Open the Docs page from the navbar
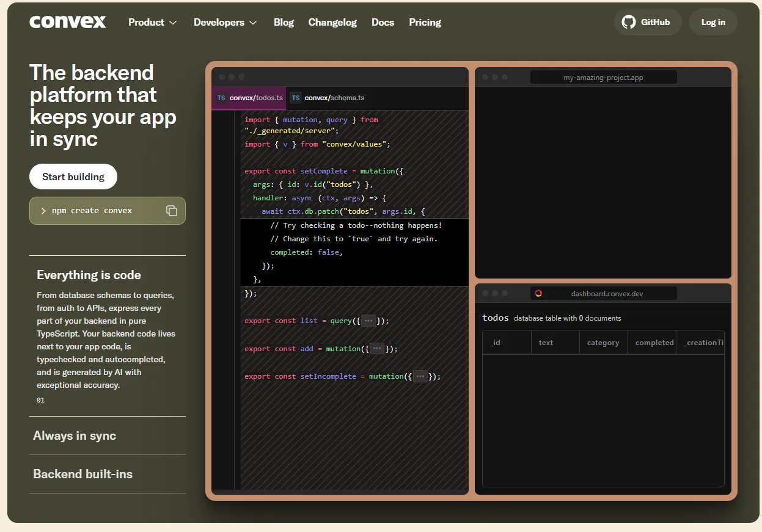 click(383, 22)
